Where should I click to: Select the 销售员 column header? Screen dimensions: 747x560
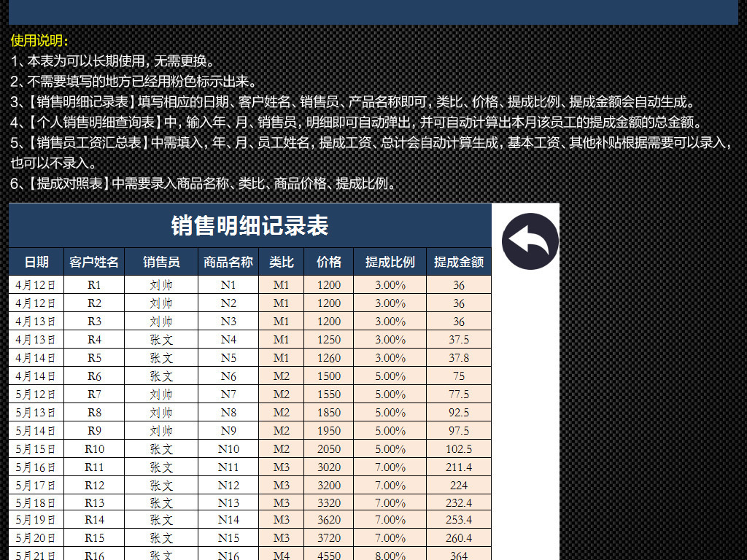click(x=161, y=262)
